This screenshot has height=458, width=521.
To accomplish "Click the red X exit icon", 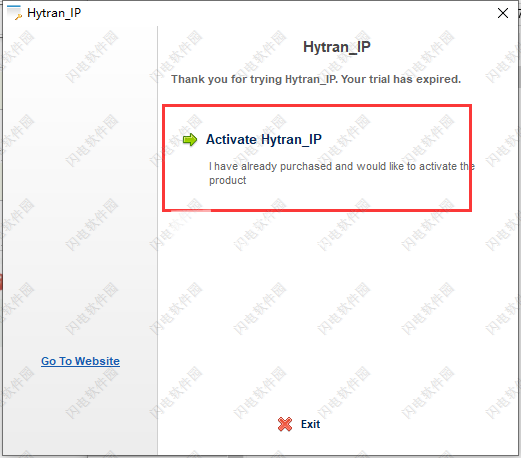I will [285, 424].
